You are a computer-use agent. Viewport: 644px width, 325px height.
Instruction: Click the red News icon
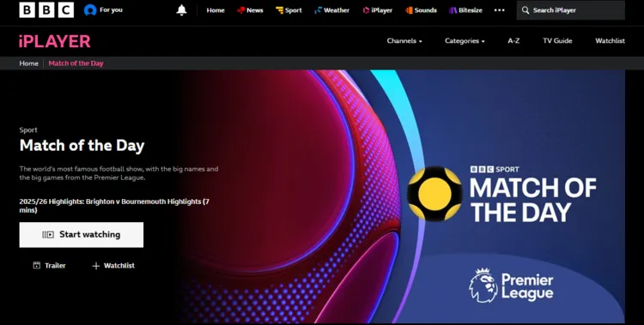[x=241, y=10]
